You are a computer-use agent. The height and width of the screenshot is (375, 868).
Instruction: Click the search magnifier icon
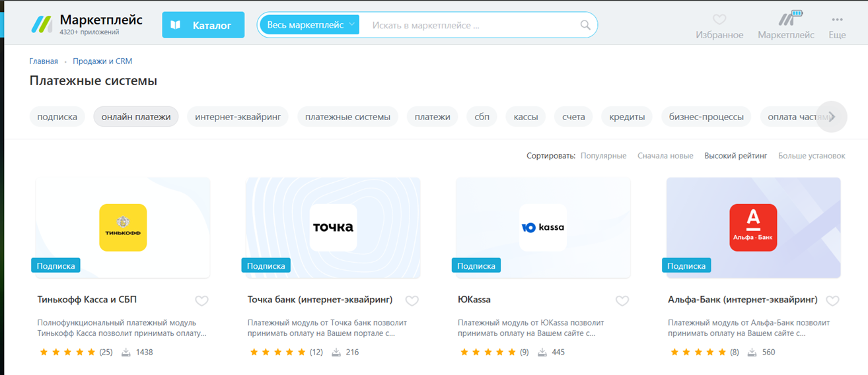pyautogui.click(x=585, y=25)
